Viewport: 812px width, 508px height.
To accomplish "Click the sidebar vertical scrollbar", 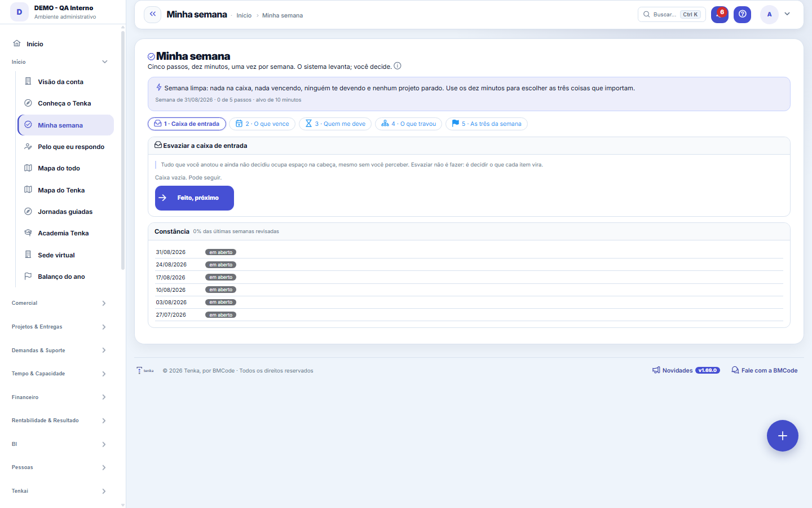I will (x=123, y=150).
